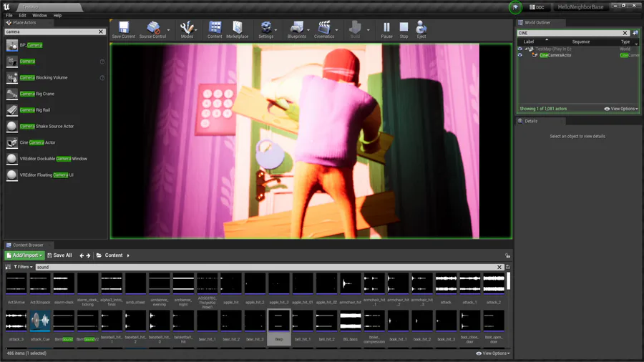Viewport: 644px width, 362px height.
Task: Open the Modes toolbar button
Action: coord(187,29)
